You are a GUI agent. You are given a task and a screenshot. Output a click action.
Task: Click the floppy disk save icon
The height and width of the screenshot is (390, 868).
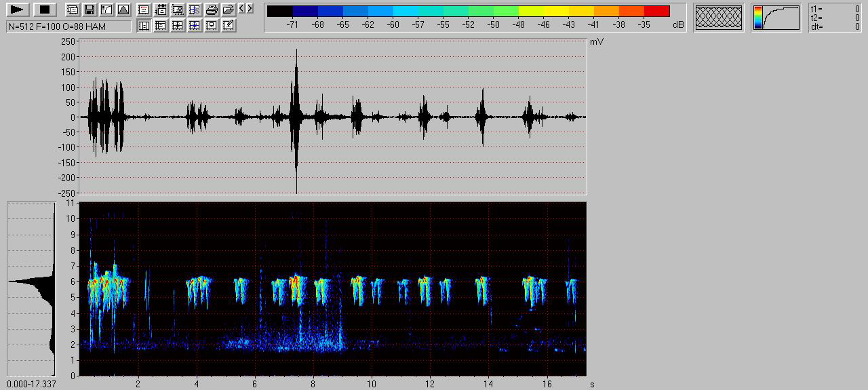(89, 9)
